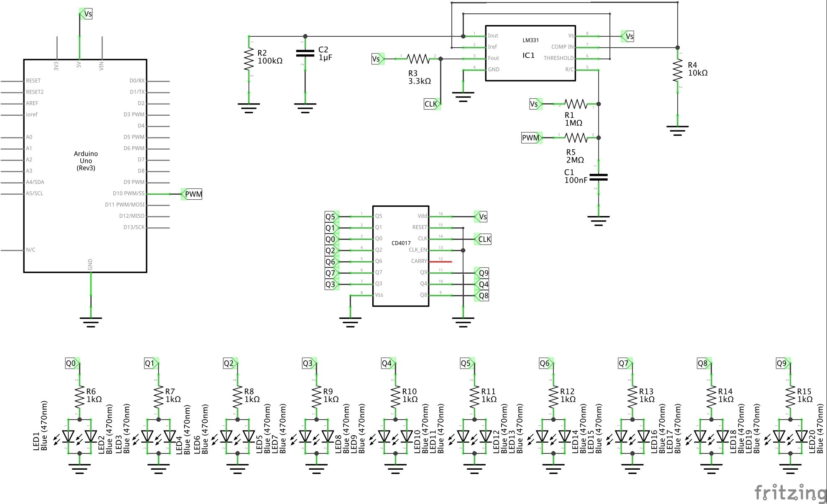This screenshot has height=504, width=827.
Task: Click the Q7 net label above R13
Action: (x=625, y=363)
